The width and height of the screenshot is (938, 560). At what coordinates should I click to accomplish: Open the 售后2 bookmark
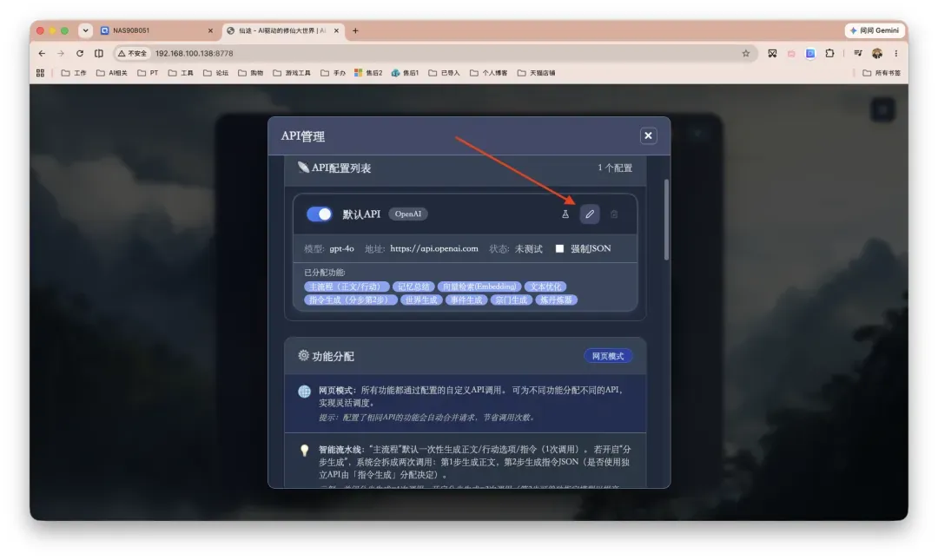point(368,73)
